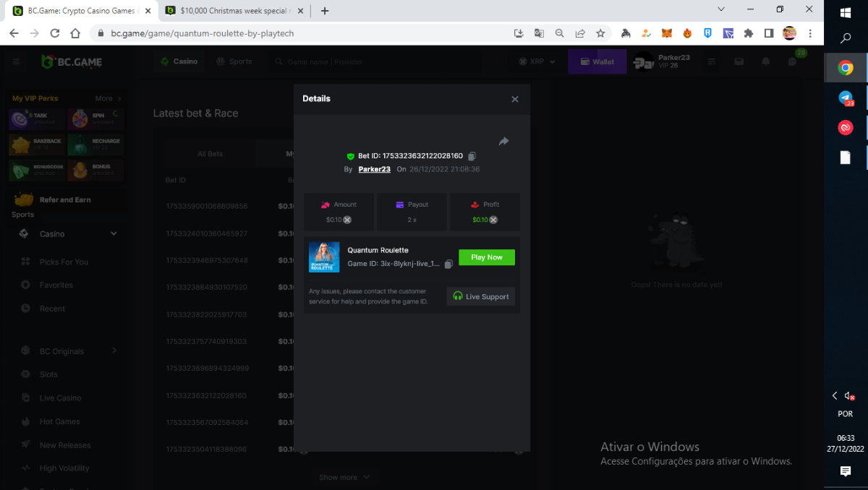Expand the BC Originals submenu

(x=114, y=351)
